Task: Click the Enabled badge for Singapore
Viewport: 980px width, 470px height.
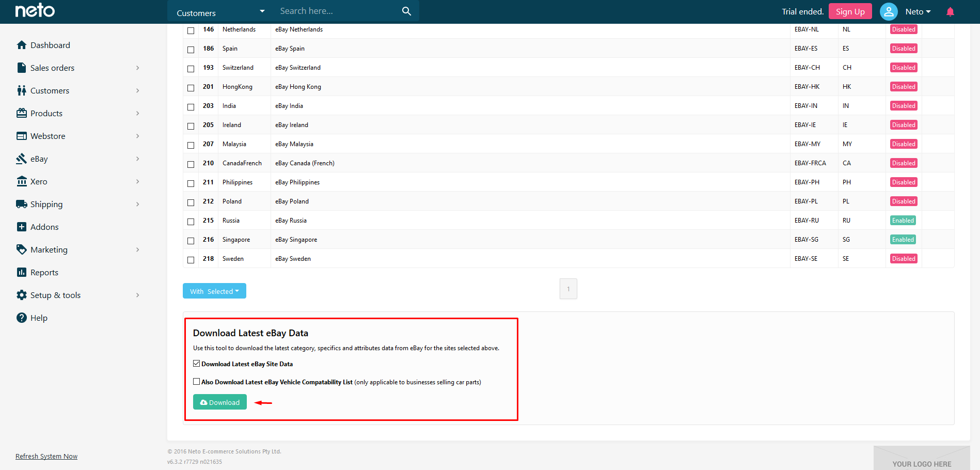Action: tap(903, 240)
